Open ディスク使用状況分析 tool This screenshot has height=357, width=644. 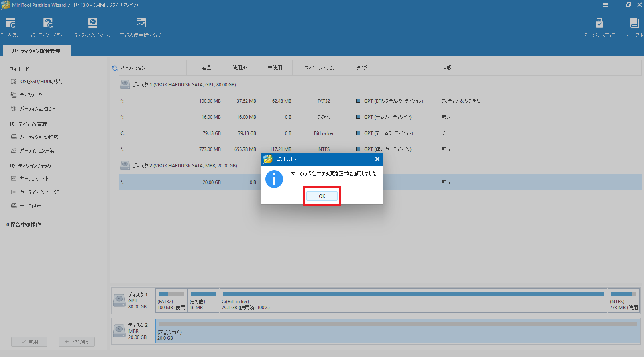tap(141, 27)
